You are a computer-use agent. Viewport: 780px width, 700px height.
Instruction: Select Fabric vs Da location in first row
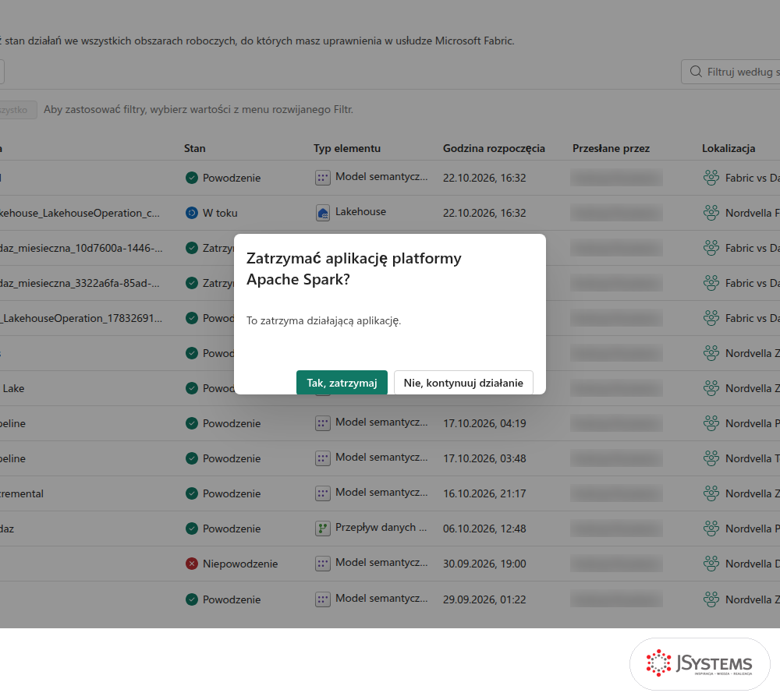(752, 178)
